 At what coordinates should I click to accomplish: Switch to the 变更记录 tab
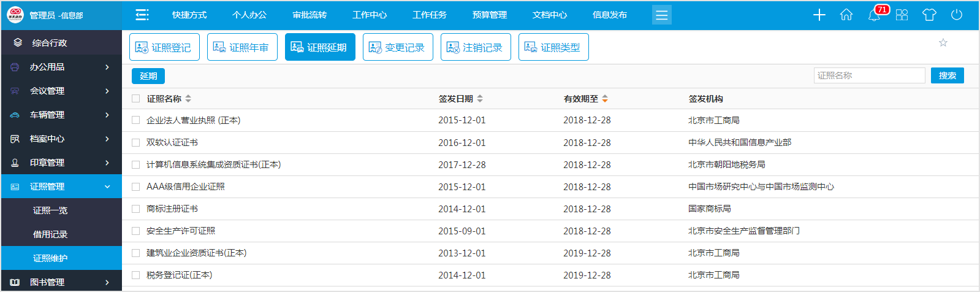point(398,47)
